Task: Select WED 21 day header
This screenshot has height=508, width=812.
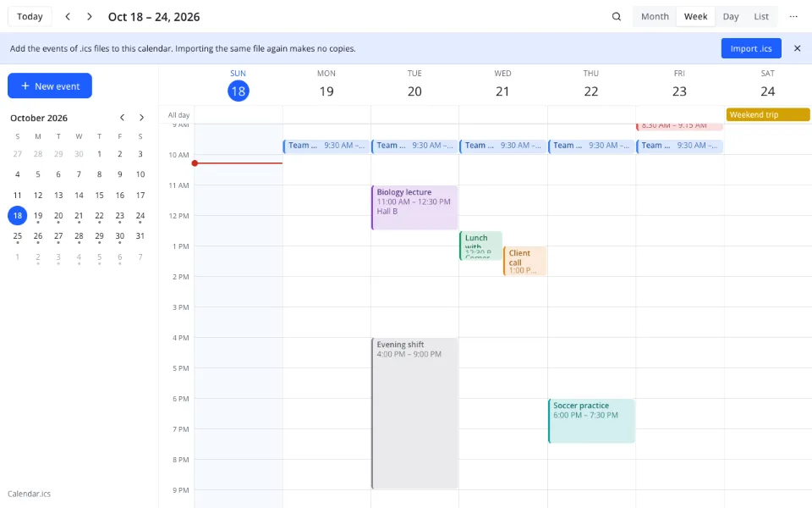Action: click(x=502, y=86)
